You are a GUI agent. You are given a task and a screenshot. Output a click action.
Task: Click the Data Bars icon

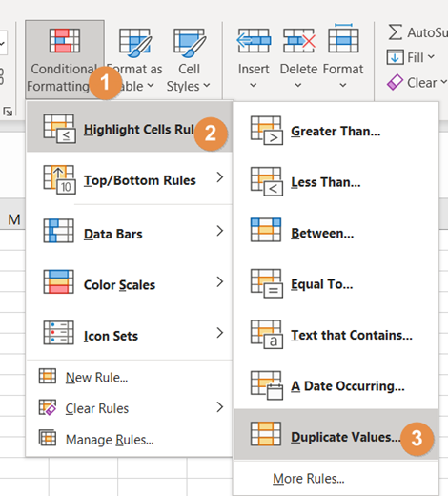59,231
